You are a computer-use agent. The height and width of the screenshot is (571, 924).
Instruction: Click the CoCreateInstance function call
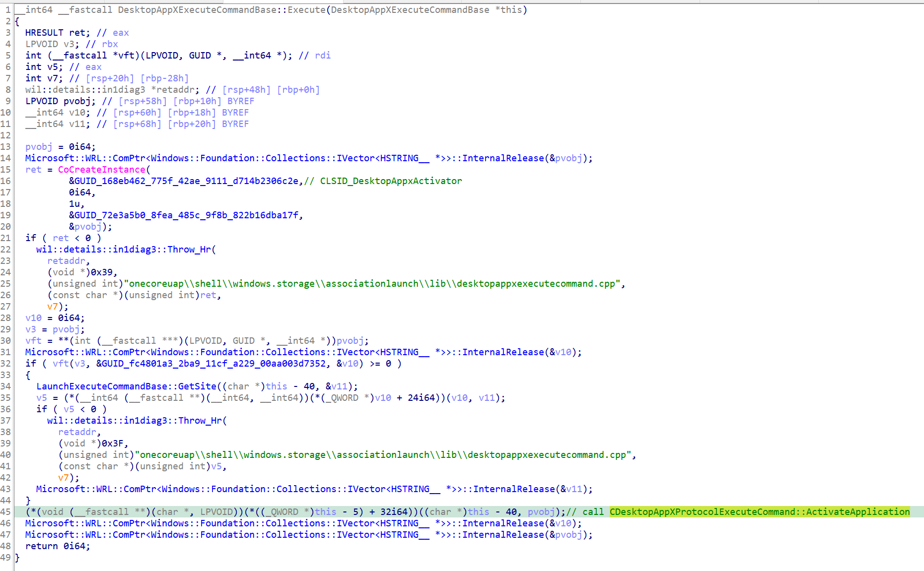[x=101, y=170]
